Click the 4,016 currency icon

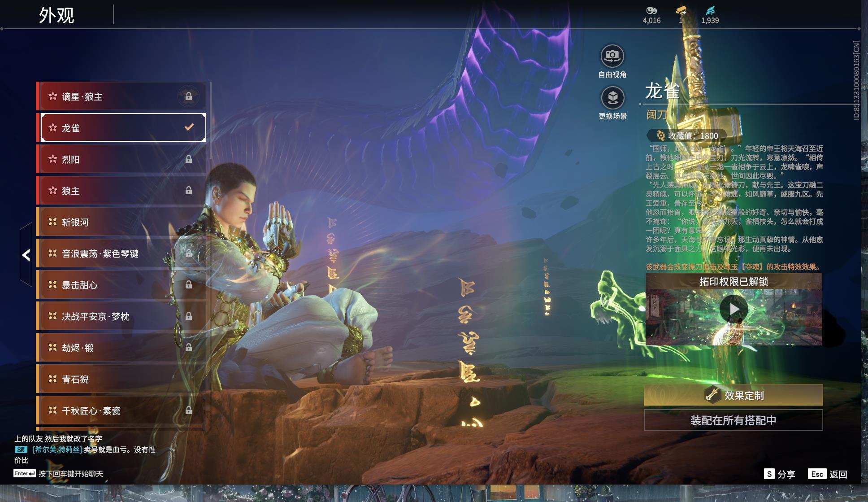click(651, 10)
